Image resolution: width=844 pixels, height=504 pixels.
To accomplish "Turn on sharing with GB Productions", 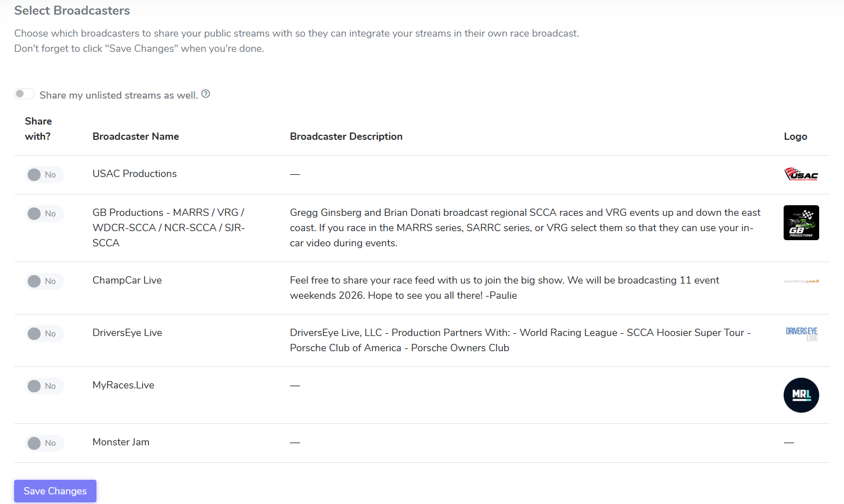I will tap(43, 214).
